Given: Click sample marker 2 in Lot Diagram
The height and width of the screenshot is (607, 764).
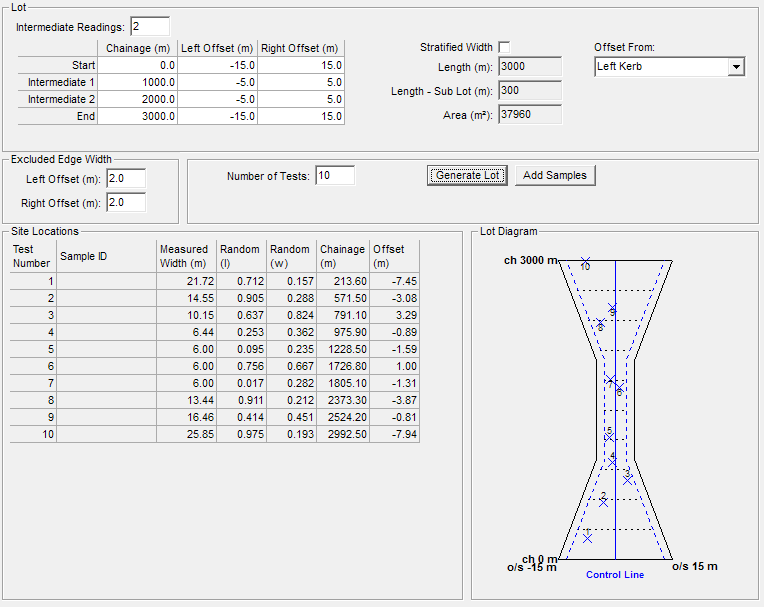Looking at the screenshot, I should (x=603, y=501).
